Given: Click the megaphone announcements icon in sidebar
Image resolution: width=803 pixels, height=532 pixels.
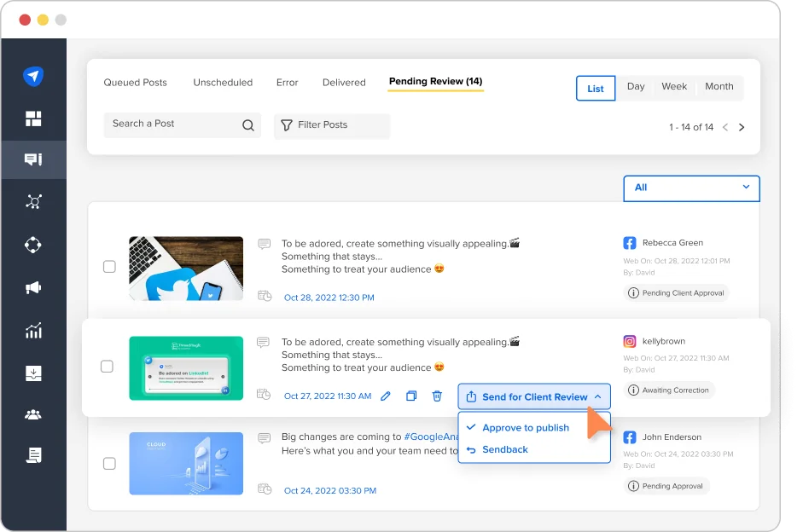Looking at the screenshot, I should tap(34, 287).
